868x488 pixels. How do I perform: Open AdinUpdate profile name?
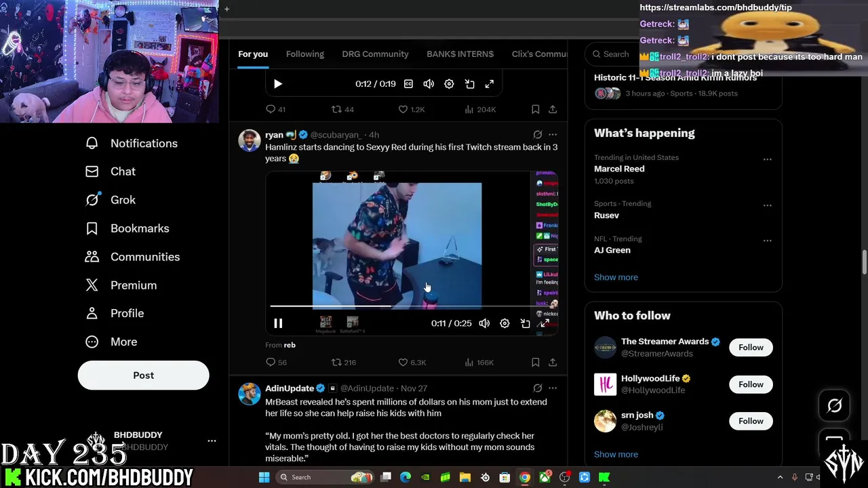click(290, 388)
